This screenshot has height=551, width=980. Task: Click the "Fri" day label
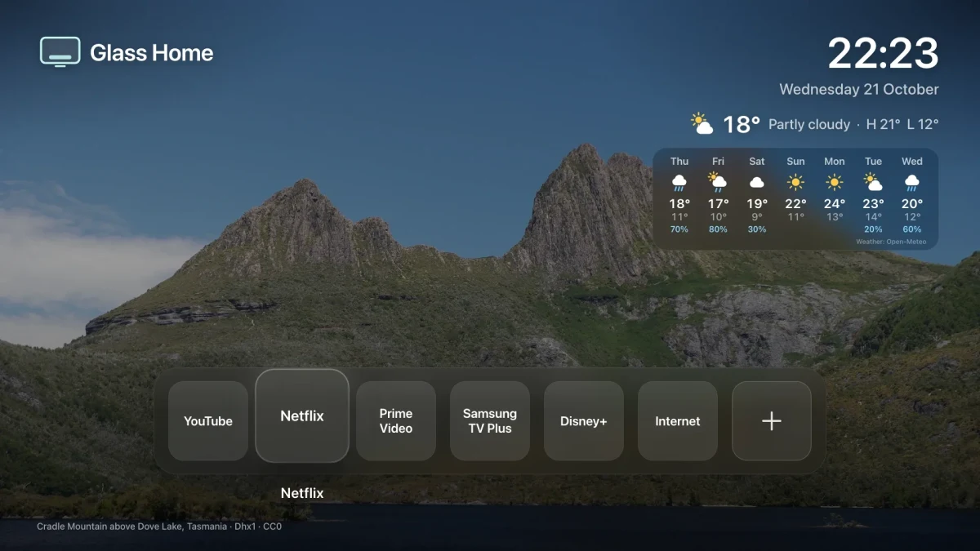coord(718,162)
